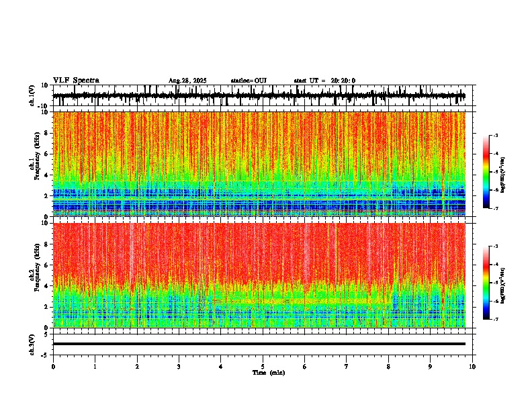Click the time axis tick label '0'
Viewport: 532px width, 411px height.
pyautogui.click(x=53, y=367)
